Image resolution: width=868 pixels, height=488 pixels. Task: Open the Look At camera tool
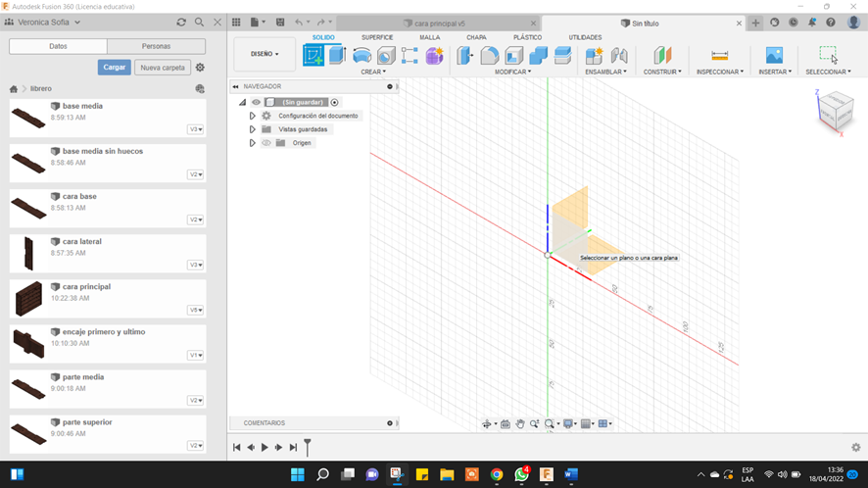coord(506,423)
